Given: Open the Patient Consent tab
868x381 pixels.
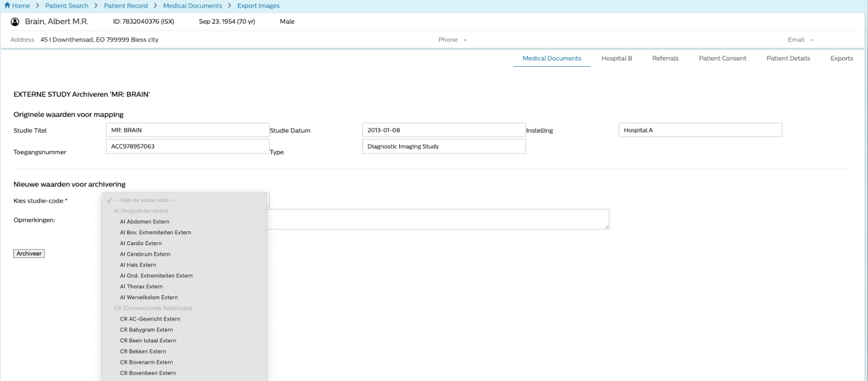Looking at the screenshot, I should [722, 58].
